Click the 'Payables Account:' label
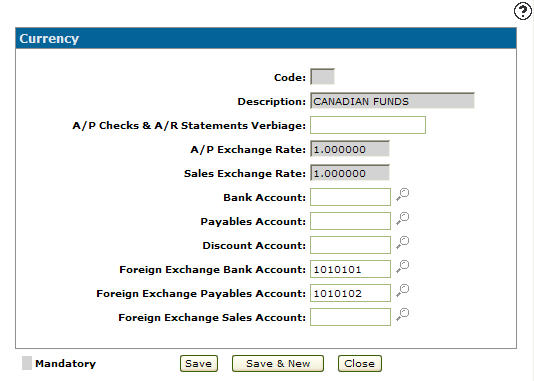The image size is (534, 381). click(x=253, y=222)
